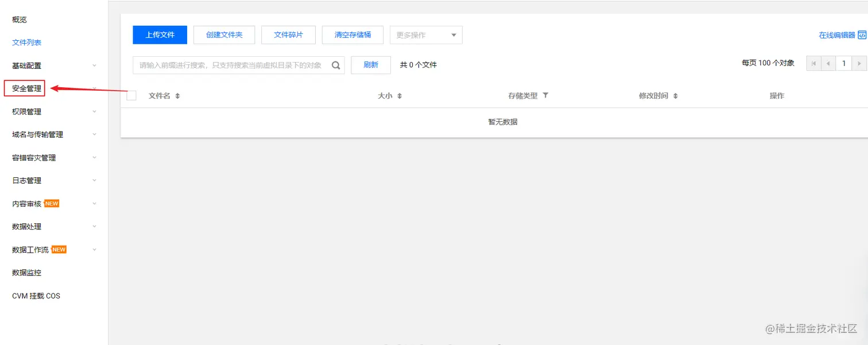Image resolution: width=868 pixels, height=345 pixels.
Task: Tick the select-all files checkbox
Action: (x=131, y=96)
